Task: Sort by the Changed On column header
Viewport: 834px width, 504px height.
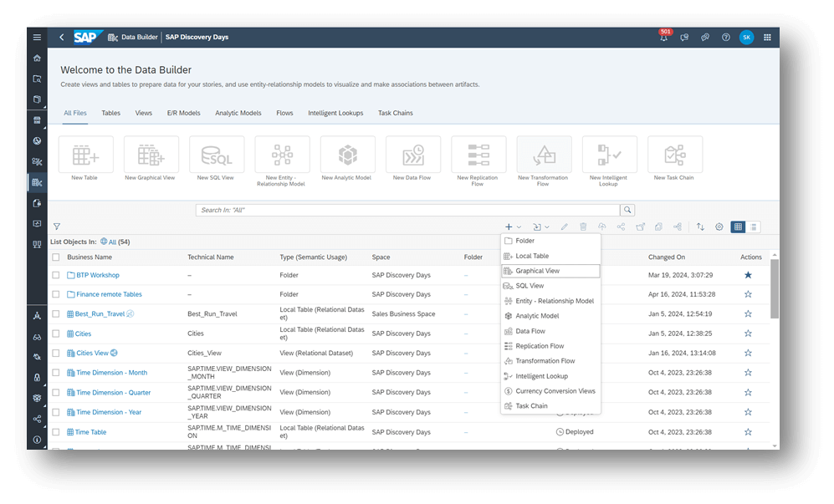Action: pyautogui.click(x=666, y=257)
